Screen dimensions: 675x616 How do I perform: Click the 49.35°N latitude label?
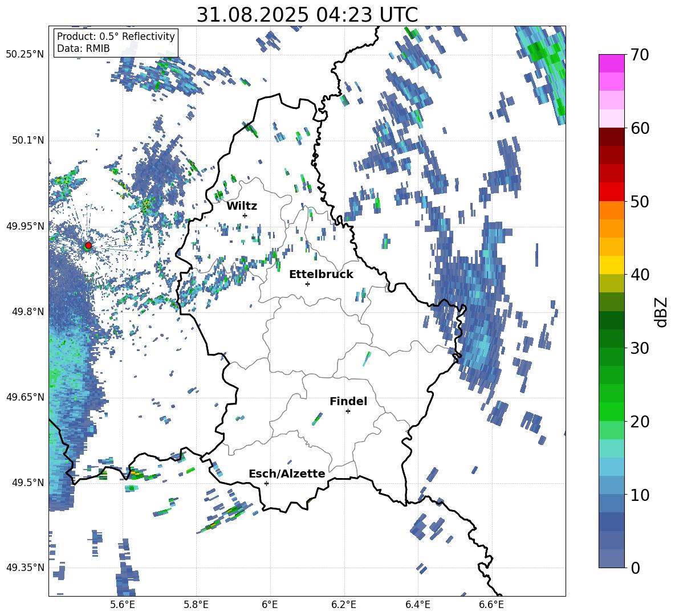25,568
